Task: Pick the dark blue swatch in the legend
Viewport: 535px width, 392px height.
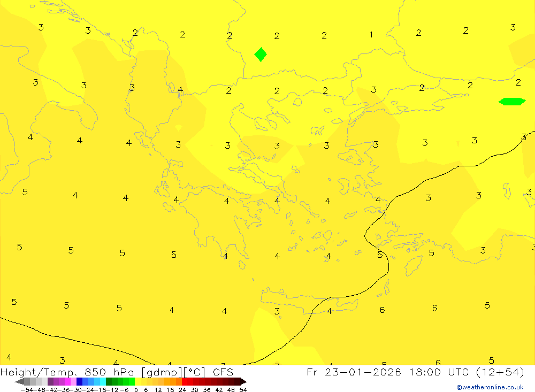Action: (x=79, y=382)
